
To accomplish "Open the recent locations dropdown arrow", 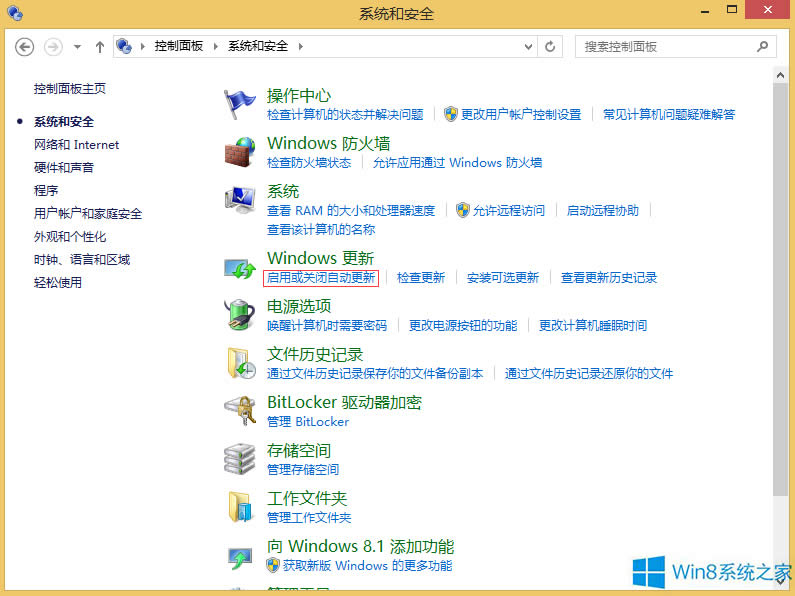I will coord(78,47).
